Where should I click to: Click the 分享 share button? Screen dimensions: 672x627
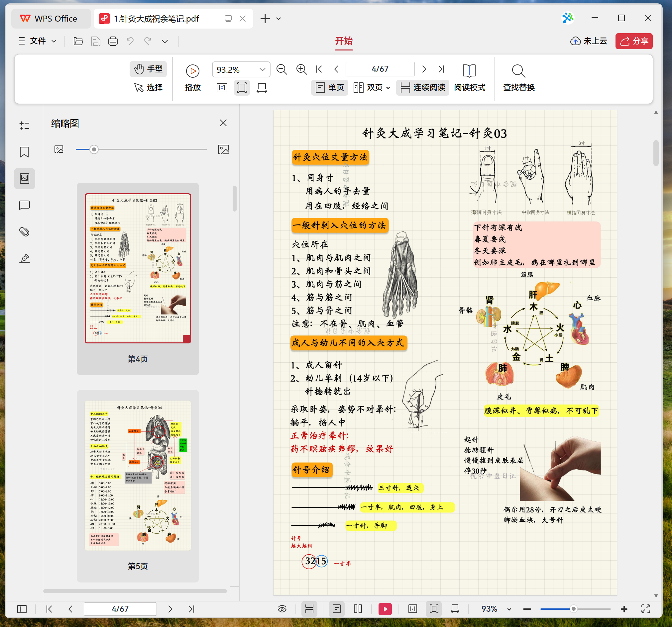click(634, 41)
